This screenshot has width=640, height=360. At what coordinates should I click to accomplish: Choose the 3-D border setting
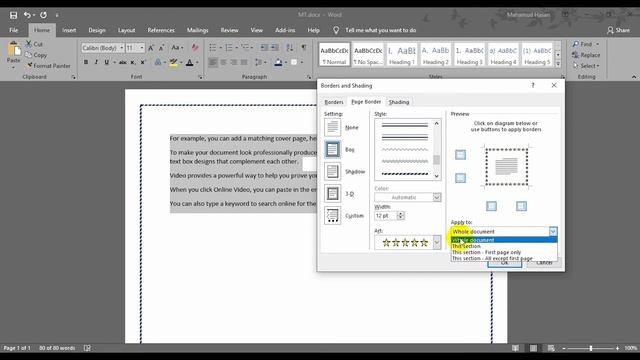pos(332,193)
